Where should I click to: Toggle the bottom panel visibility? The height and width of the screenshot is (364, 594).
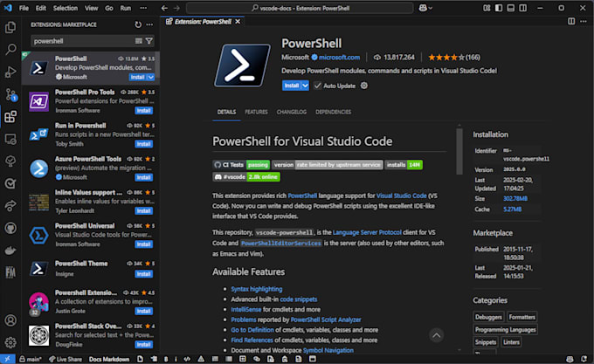[511, 8]
